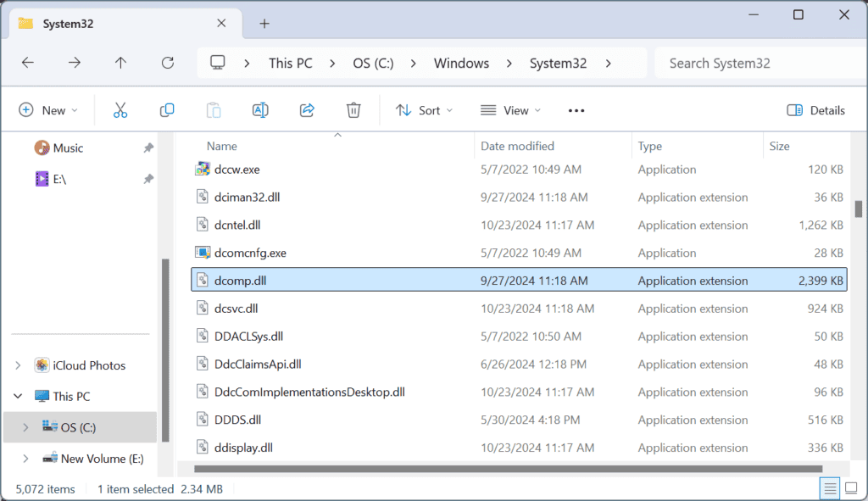Refresh the System32 folder view
This screenshot has width=868, height=501.
click(168, 63)
